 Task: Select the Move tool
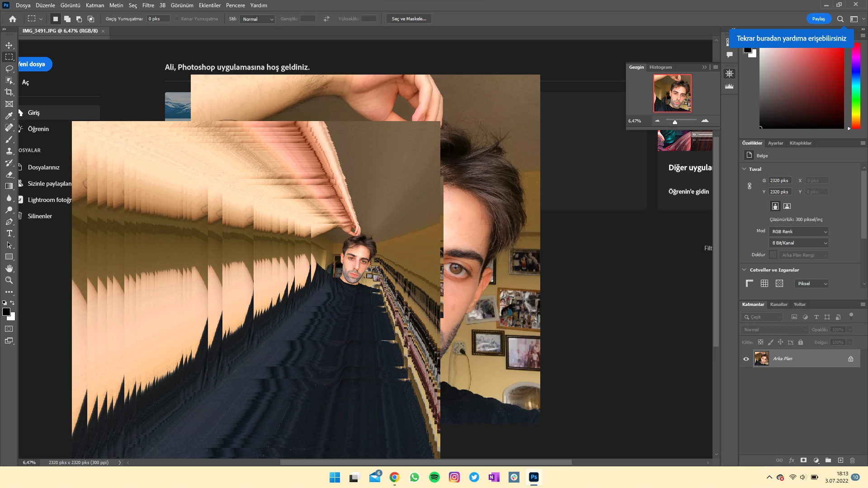[9, 45]
